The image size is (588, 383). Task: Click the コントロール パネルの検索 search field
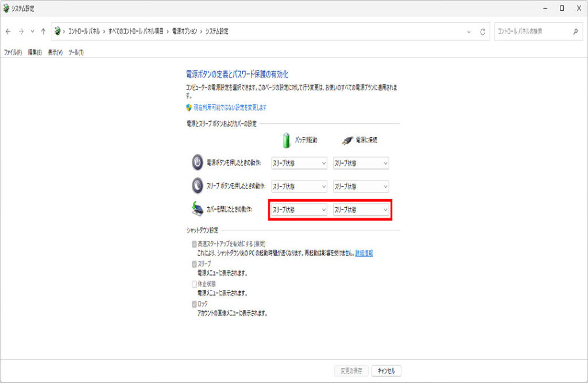tap(531, 32)
